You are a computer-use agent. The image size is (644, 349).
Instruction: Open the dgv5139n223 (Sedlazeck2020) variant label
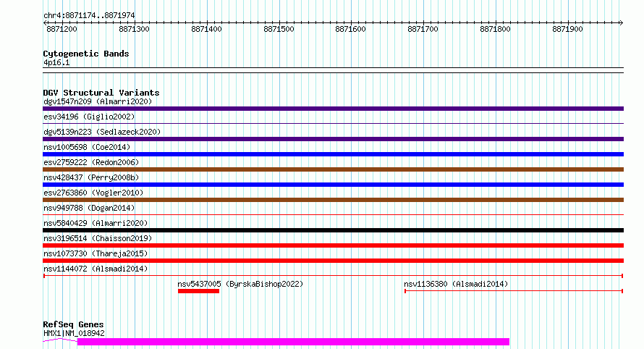102,132
